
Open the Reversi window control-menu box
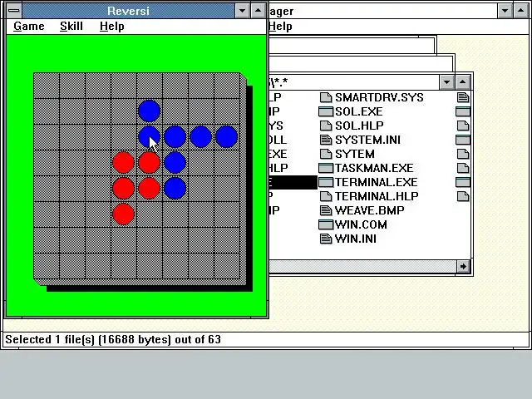click(14, 11)
